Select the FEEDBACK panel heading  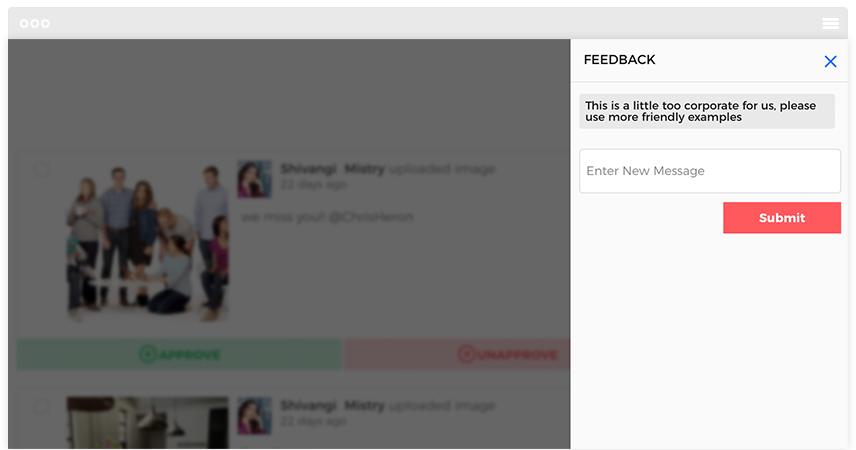620,60
